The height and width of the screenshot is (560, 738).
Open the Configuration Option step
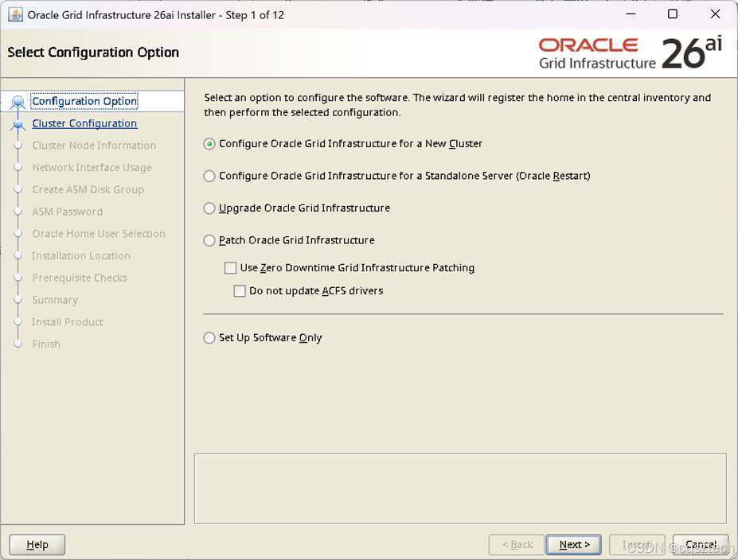pos(84,101)
